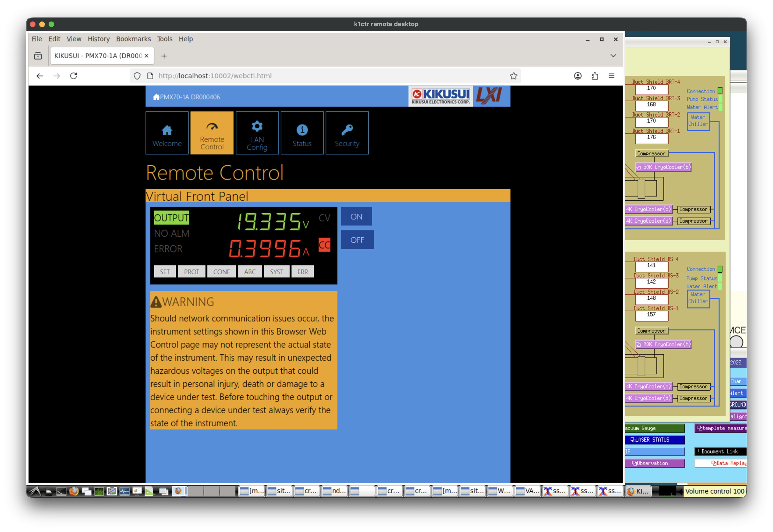
Task: Open the Security key icon tile
Action: coord(347,133)
